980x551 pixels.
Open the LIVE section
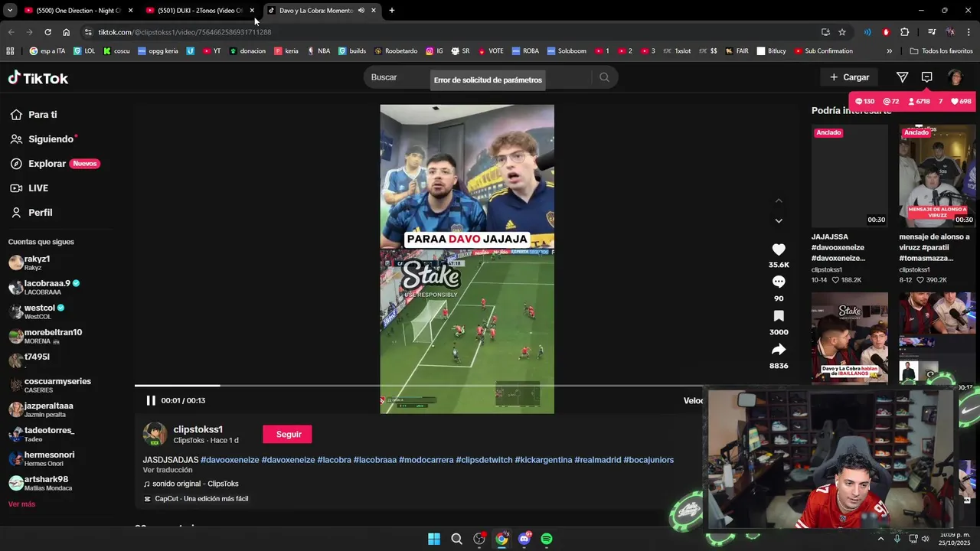[29, 188]
